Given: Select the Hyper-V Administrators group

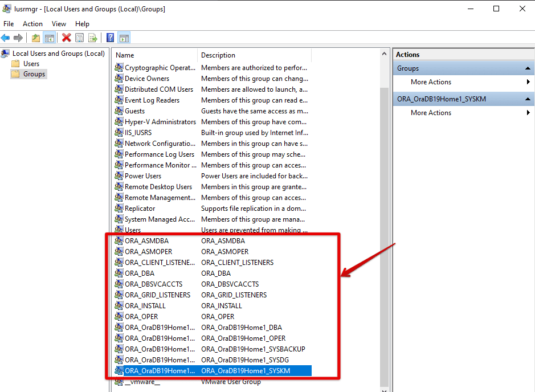Looking at the screenshot, I should click(160, 122).
